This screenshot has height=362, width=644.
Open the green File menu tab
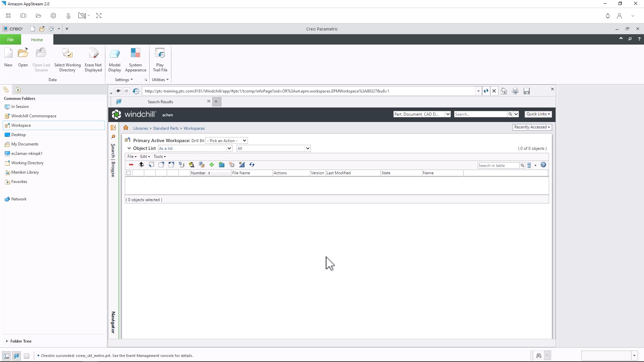[10, 40]
